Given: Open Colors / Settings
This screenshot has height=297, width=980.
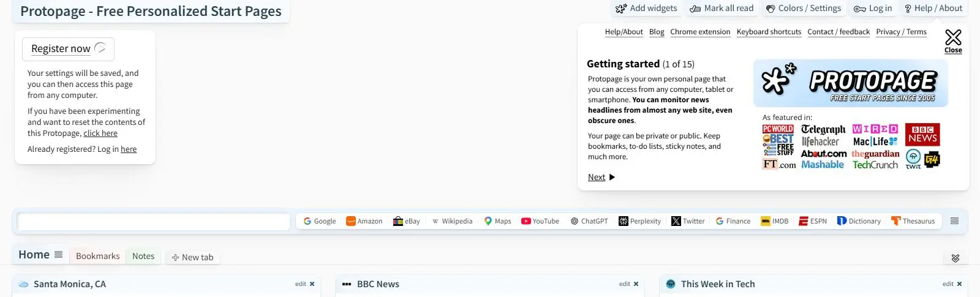Looking at the screenshot, I should coord(804,9).
